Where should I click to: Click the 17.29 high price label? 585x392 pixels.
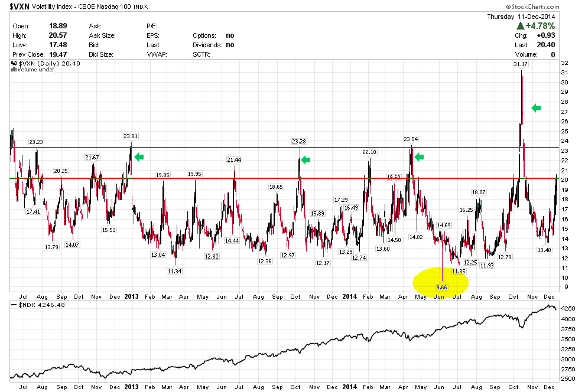[x=341, y=200]
